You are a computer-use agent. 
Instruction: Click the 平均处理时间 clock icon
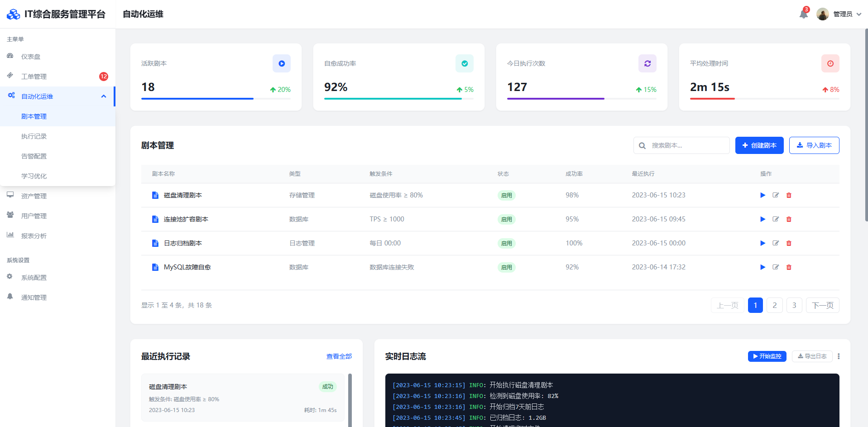click(830, 63)
